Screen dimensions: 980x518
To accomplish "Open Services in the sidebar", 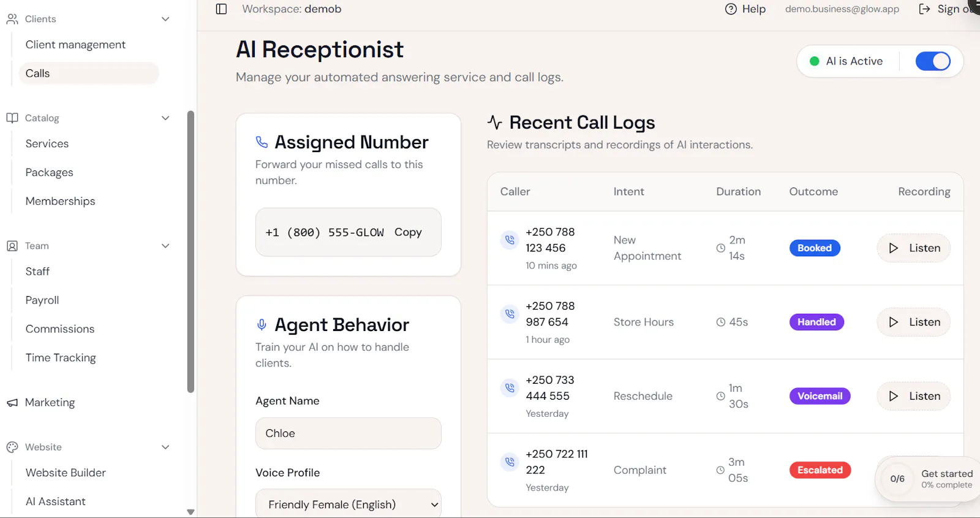I will pos(47,143).
